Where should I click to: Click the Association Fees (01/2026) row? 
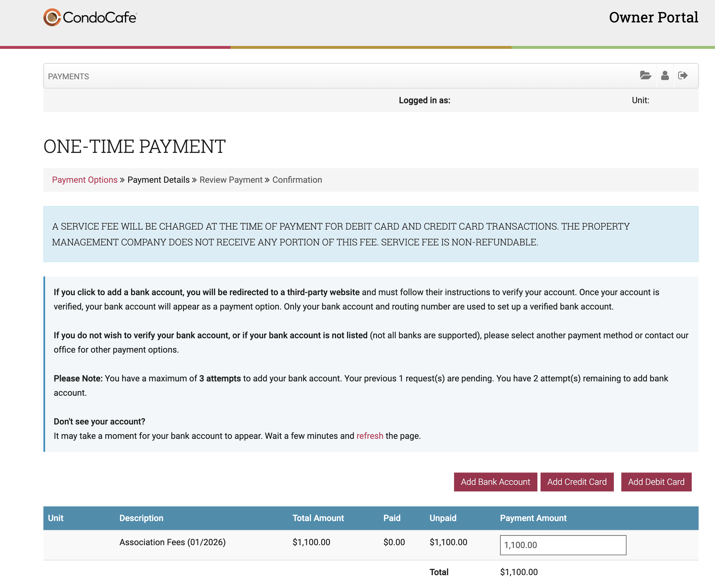[172, 542]
